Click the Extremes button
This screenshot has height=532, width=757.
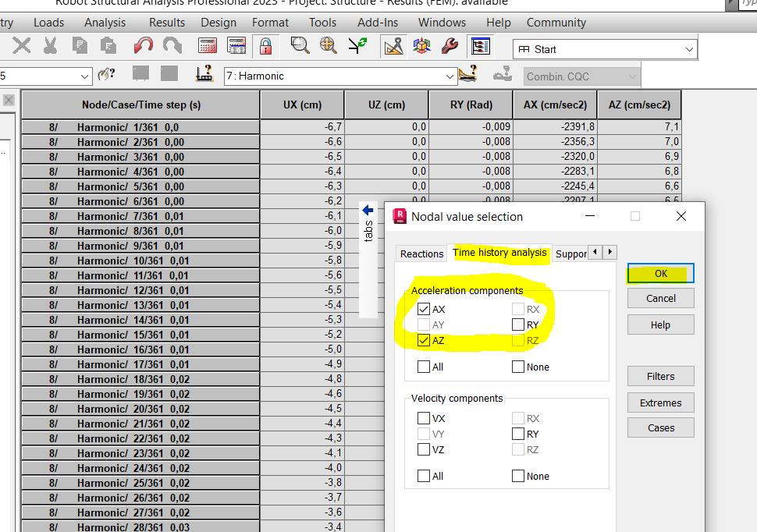pyautogui.click(x=660, y=403)
